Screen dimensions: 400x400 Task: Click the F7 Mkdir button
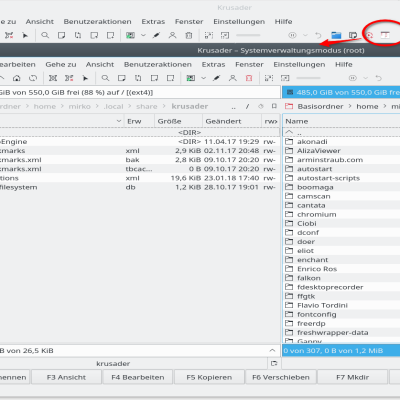352,377
